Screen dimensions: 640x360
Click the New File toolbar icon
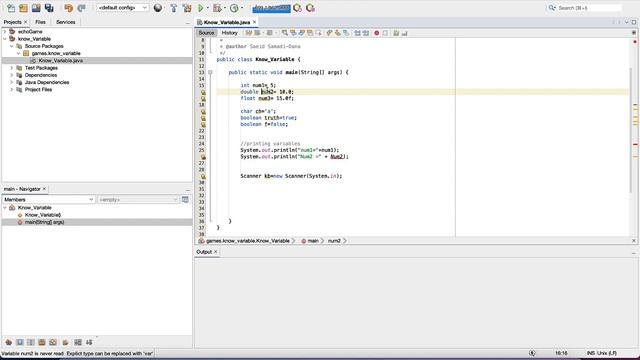coord(11,8)
